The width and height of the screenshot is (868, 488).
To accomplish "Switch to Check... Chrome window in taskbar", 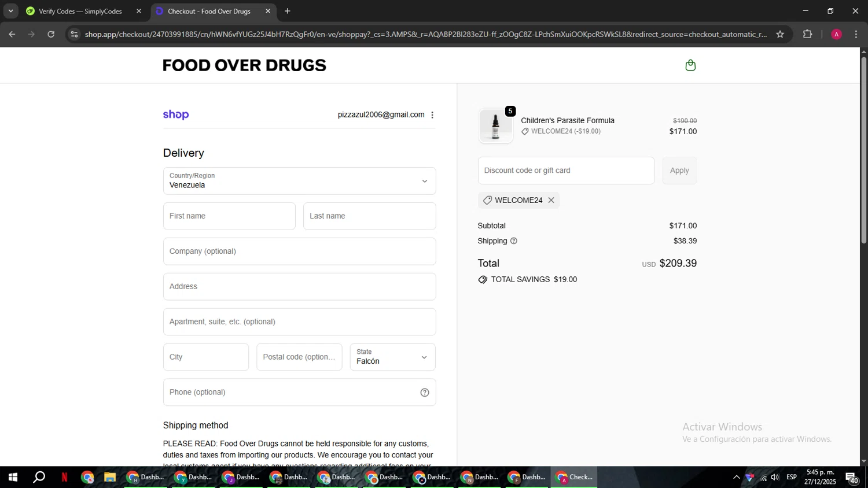I will coord(574,477).
